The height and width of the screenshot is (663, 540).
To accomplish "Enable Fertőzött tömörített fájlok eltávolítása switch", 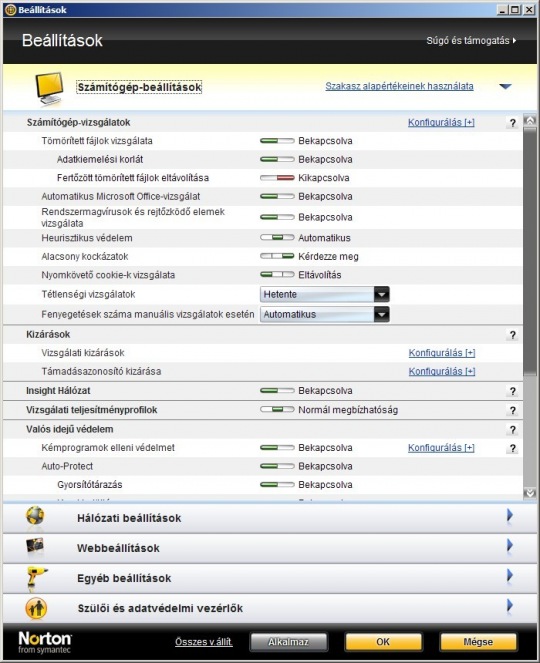I will [x=277, y=178].
